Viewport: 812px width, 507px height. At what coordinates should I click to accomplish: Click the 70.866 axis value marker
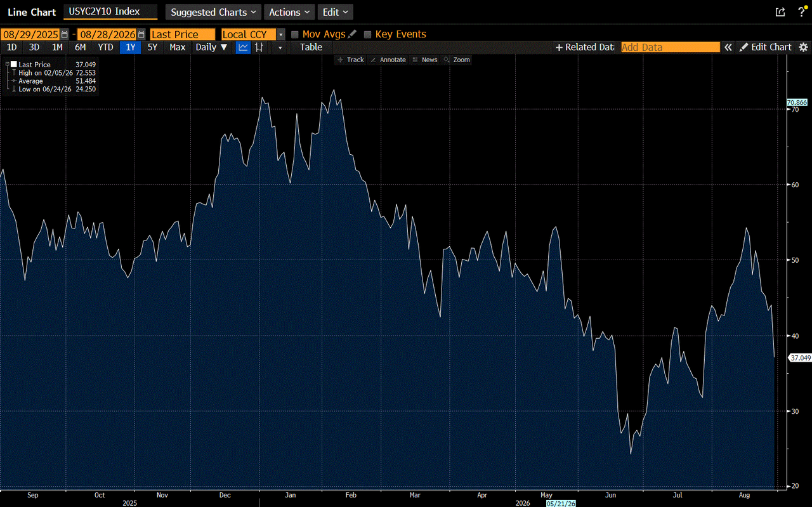(797, 102)
